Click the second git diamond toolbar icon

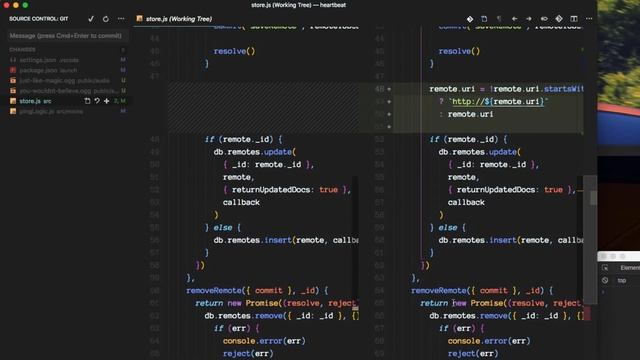[559, 19]
